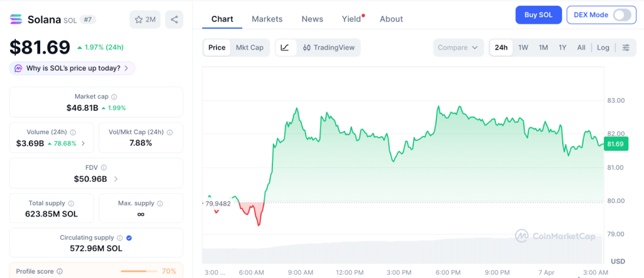Click the Profile score progress bar

[138, 272]
